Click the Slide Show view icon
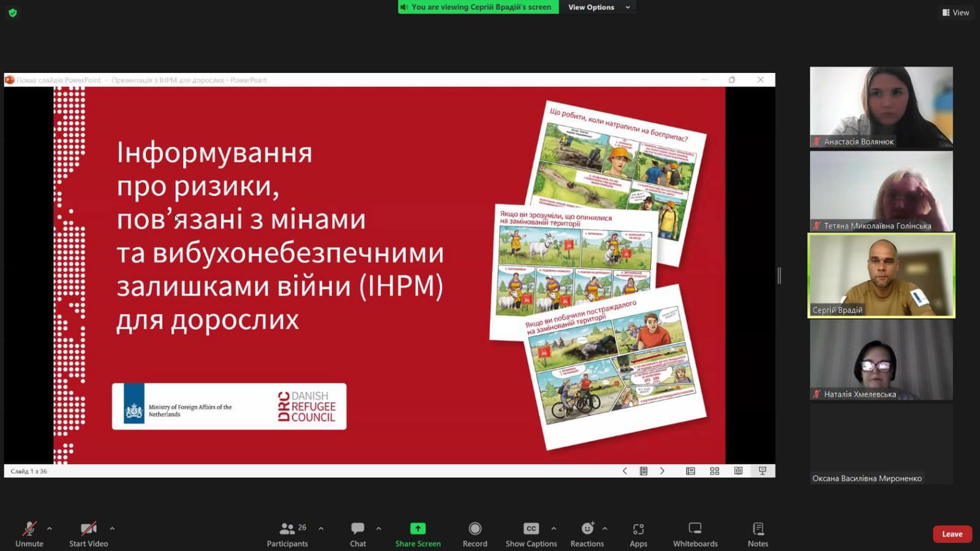Viewport: 980px width, 551px height. point(763,471)
